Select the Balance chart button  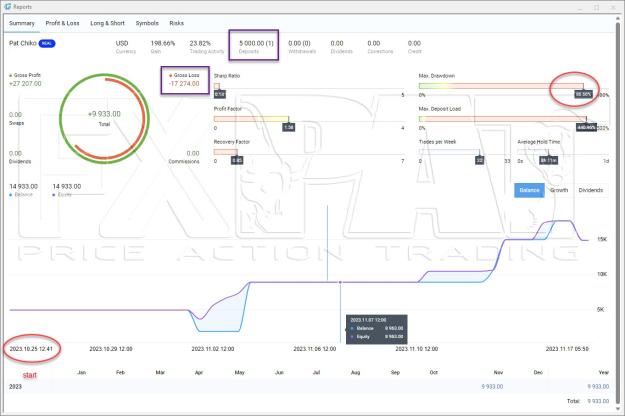point(529,190)
